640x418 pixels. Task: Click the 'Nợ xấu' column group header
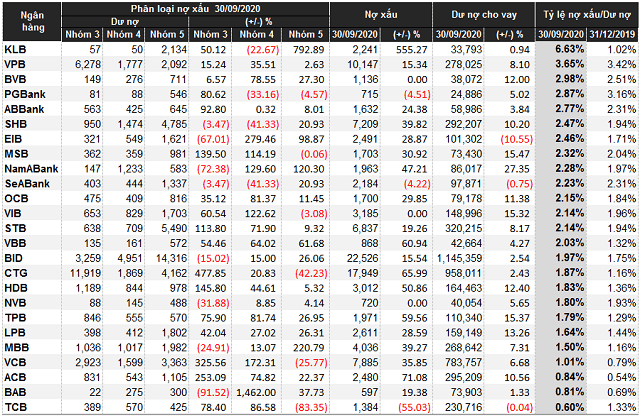[x=381, y=15]
